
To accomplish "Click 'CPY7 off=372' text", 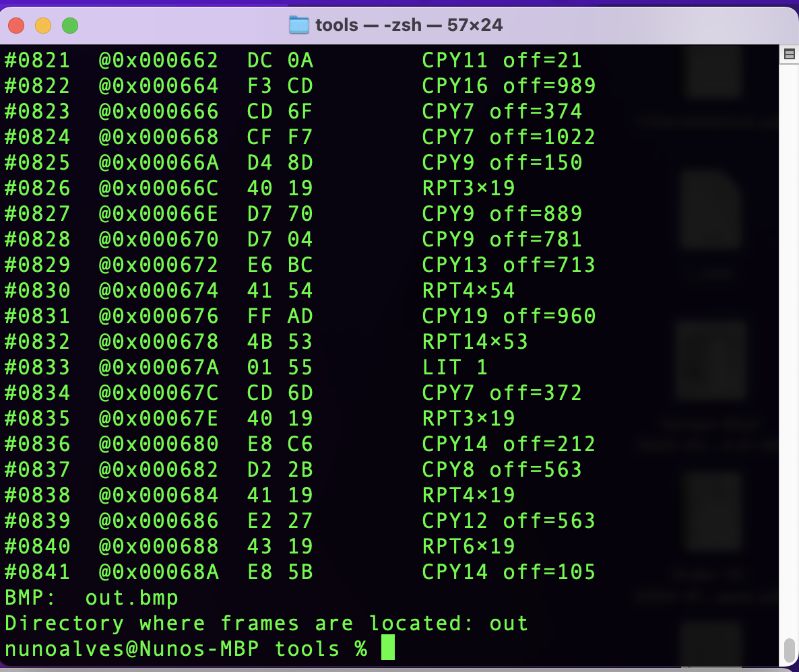I will (502, 393).
